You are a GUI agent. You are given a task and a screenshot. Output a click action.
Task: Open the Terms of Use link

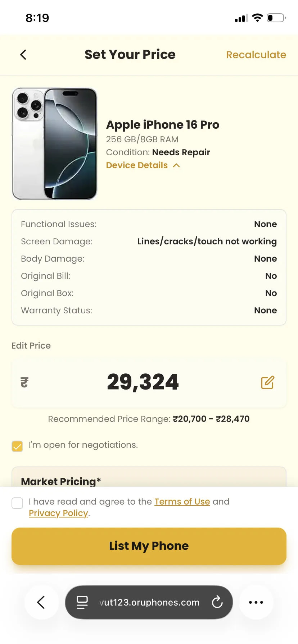click(x=182, y=501)
